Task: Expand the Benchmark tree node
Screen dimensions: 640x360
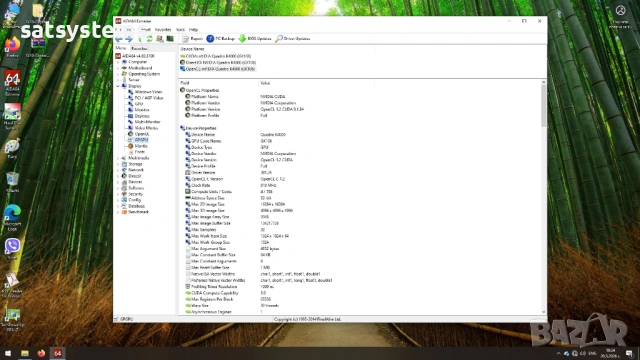Action: (x=118, y=212)
